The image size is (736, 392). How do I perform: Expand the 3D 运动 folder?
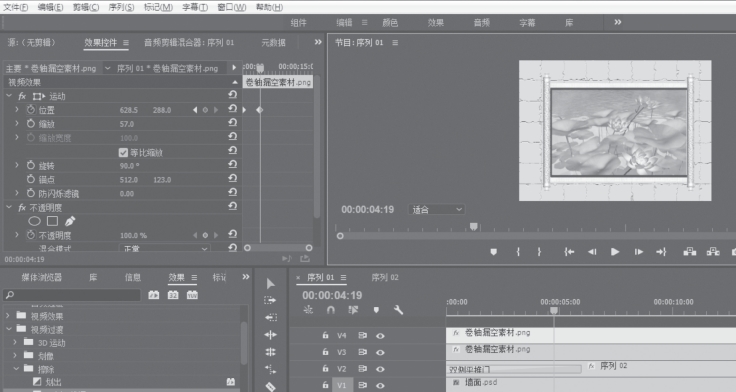point(15,343)
